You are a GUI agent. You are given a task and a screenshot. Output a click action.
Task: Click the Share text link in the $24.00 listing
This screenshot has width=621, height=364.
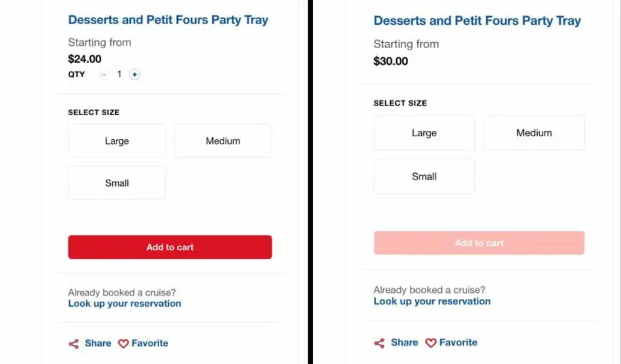pos(98,343)
